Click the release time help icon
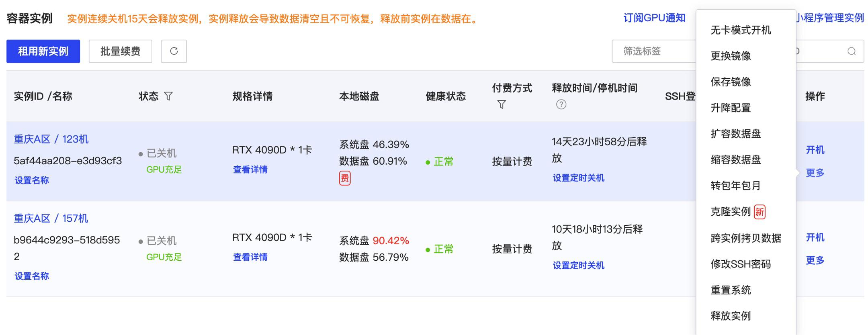 click(561, 105)
